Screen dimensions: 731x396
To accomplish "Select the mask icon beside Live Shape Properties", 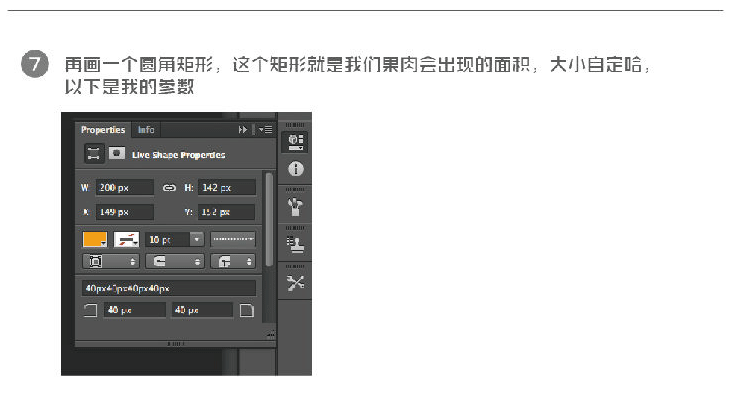I will pyautogui.click(x=117, y=153).
